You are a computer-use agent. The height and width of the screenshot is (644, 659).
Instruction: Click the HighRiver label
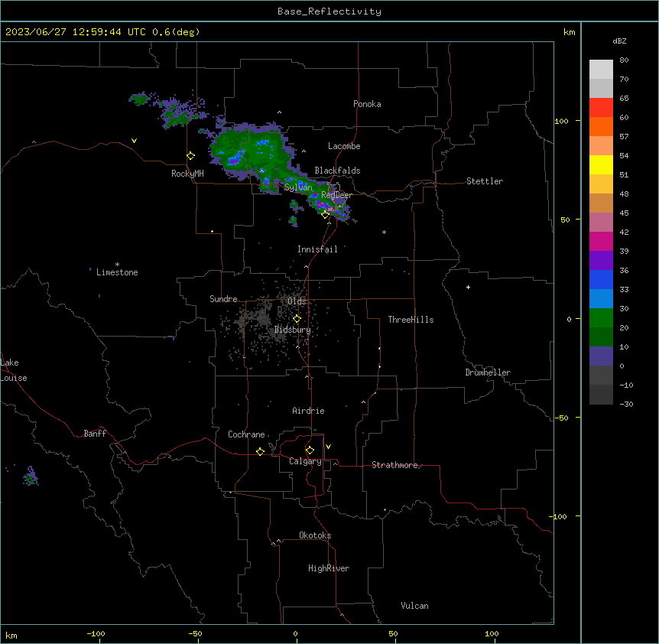pos(329,568)
